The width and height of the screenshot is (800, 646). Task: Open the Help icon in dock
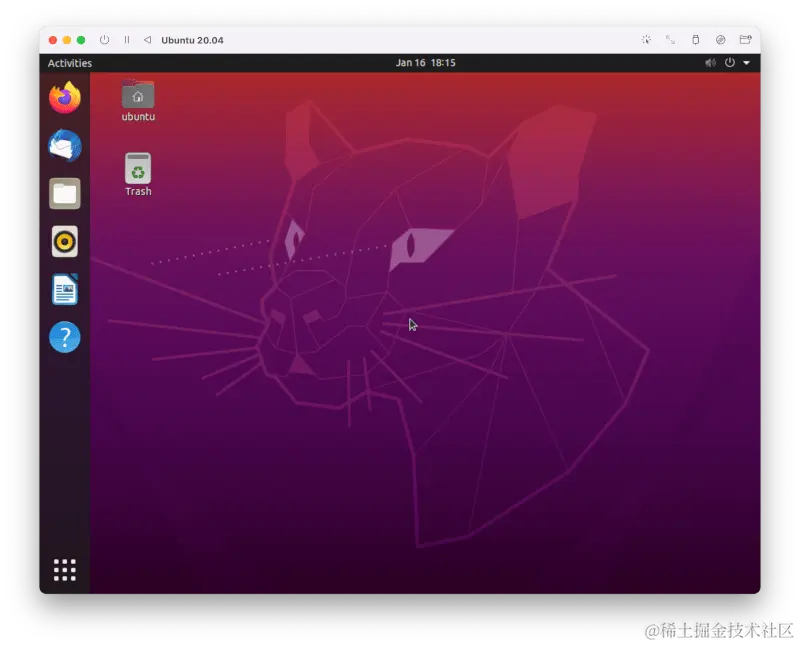click(65, 337)
